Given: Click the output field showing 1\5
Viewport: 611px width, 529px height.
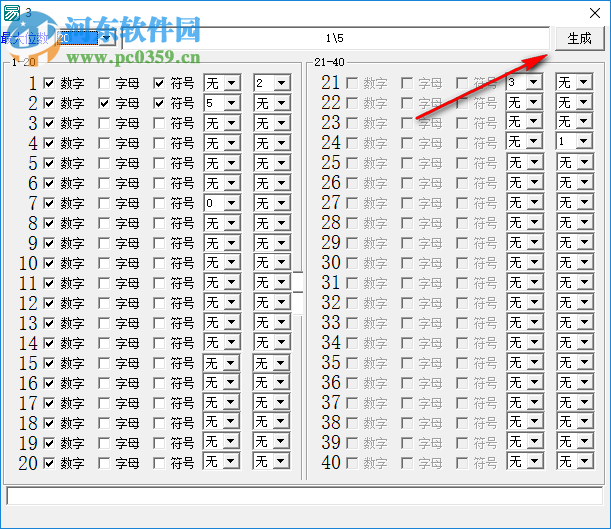Looking at the screenshot, I should click(x=335, y=38).
